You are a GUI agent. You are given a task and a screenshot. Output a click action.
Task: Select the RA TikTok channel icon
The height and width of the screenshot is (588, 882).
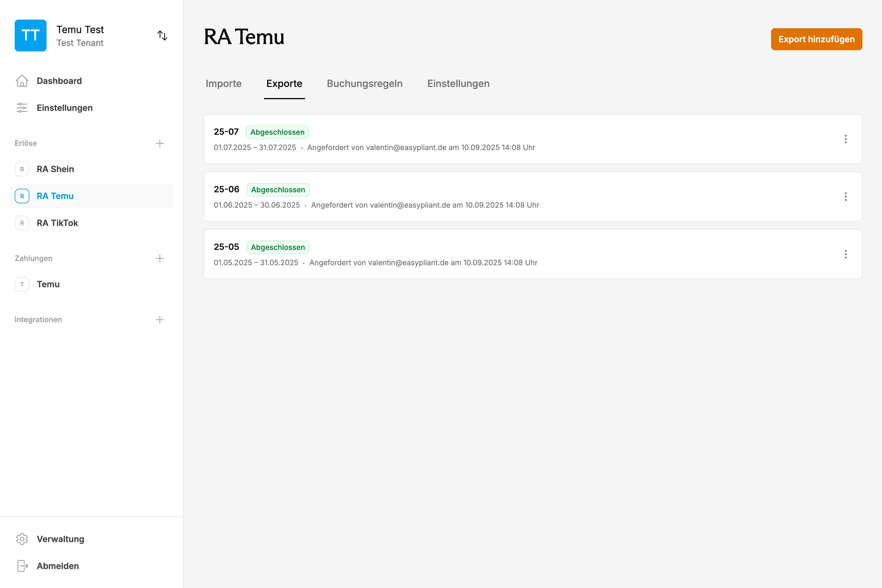coord(22,223)
